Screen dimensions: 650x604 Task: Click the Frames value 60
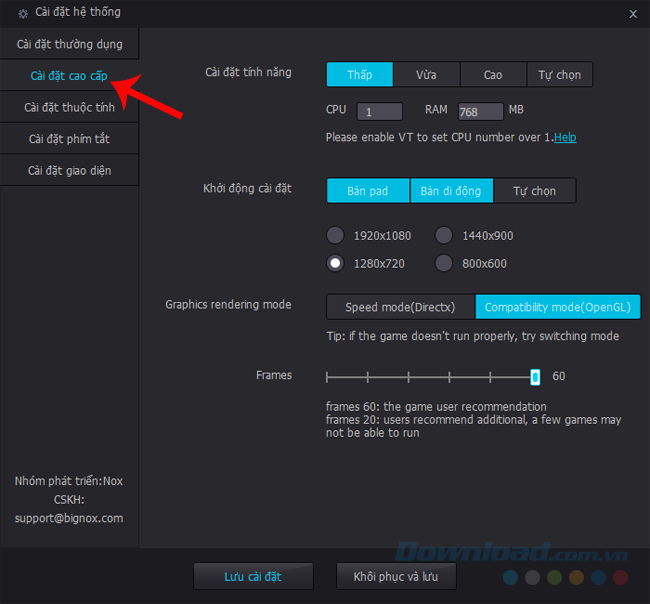coord(558,376)
